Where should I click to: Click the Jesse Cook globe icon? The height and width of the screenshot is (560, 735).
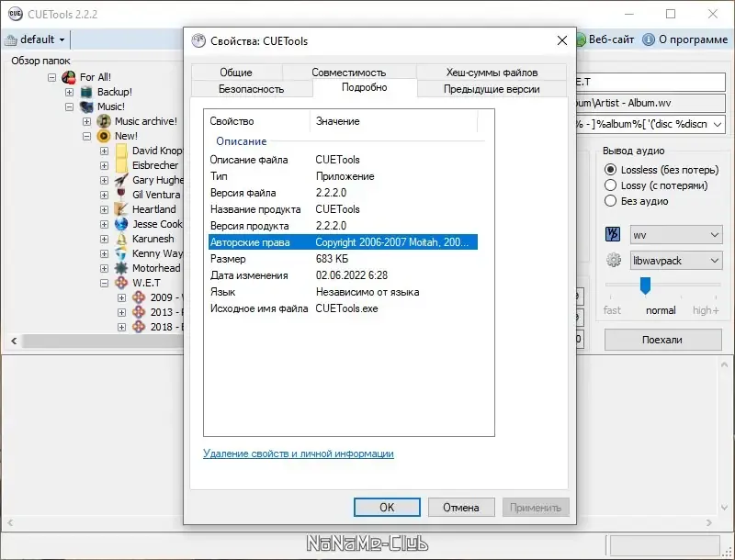pos(121,224)
